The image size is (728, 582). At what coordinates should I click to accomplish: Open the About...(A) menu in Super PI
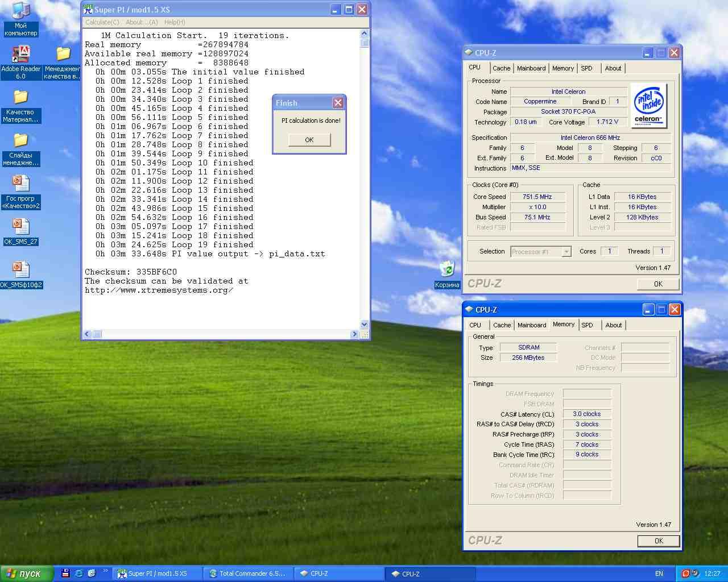pyautogui.click(x=142, y=22)
